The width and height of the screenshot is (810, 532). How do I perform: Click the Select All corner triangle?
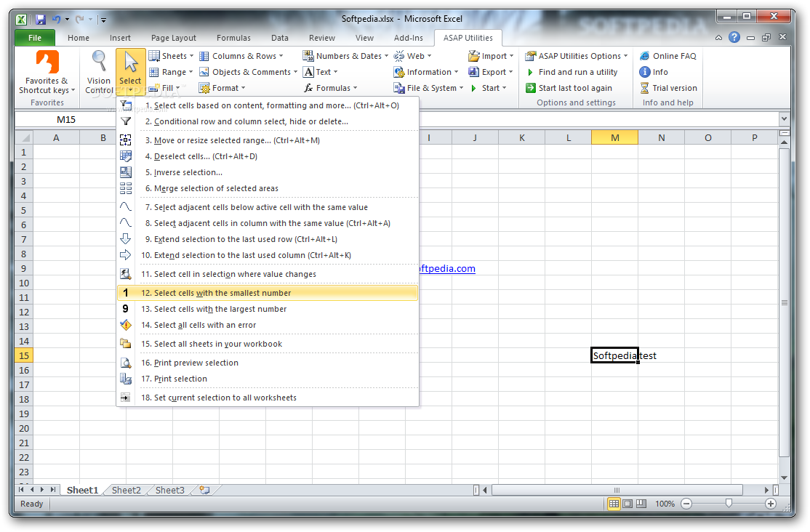tap(24, 137)
